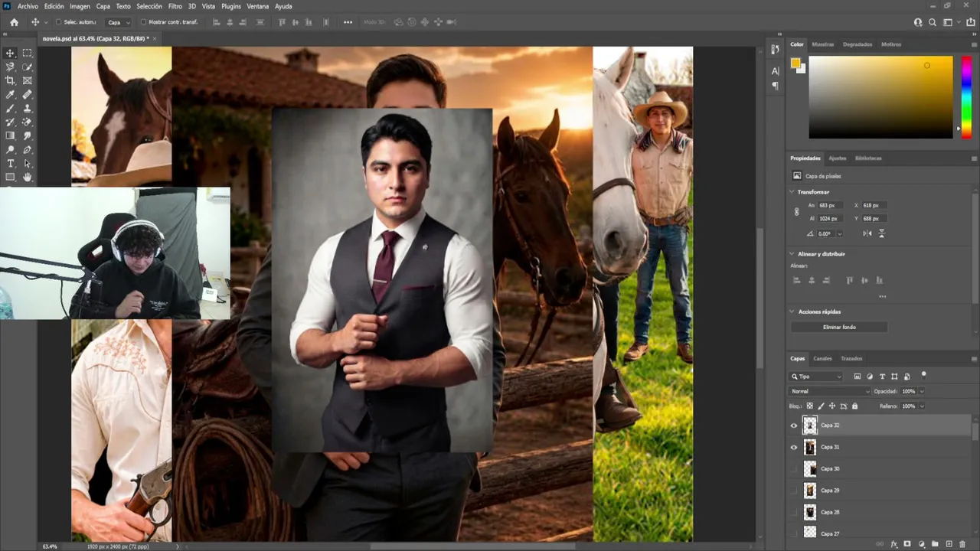Click inside the color picker gradient field

tap(880, 97)
